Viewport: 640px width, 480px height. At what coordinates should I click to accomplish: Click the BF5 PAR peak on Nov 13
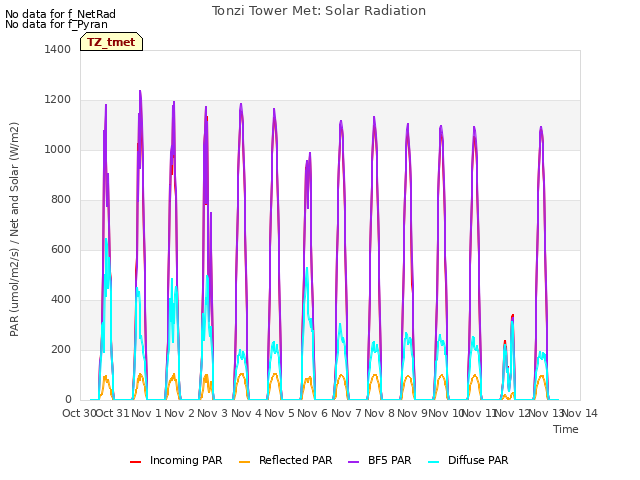541,128
